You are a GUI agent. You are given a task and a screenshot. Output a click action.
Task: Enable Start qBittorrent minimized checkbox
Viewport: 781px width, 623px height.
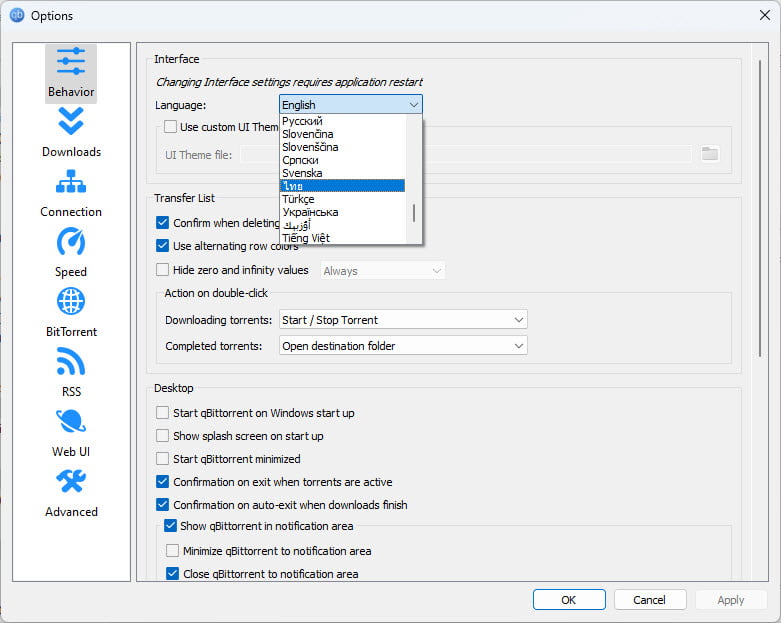pyautogui.click(x=162, y=458)
